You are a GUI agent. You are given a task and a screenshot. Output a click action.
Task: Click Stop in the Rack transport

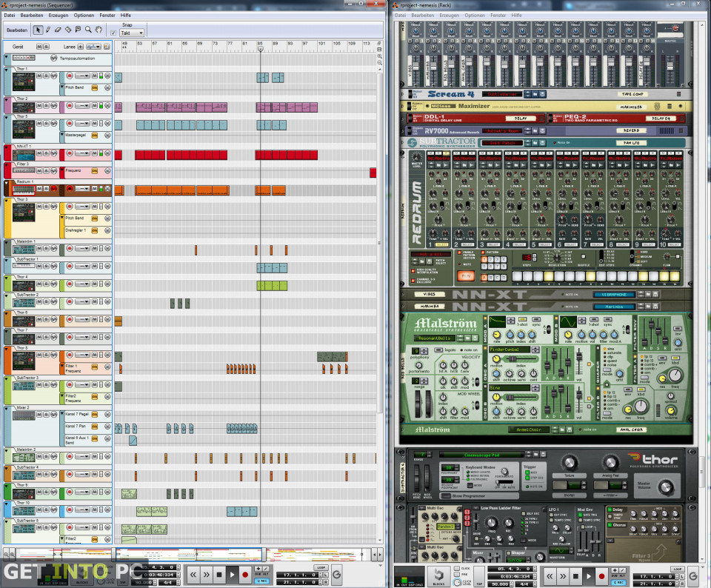coord(576,576)
